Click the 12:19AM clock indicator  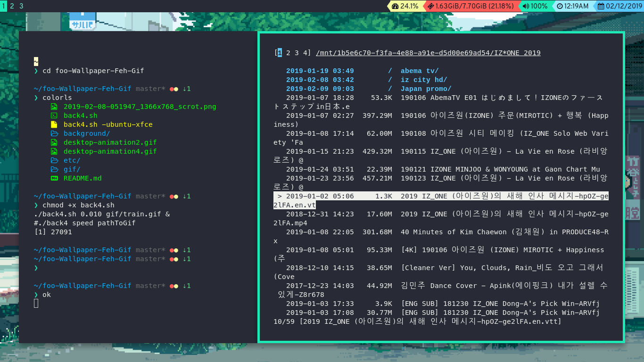[x=572, y=6]
